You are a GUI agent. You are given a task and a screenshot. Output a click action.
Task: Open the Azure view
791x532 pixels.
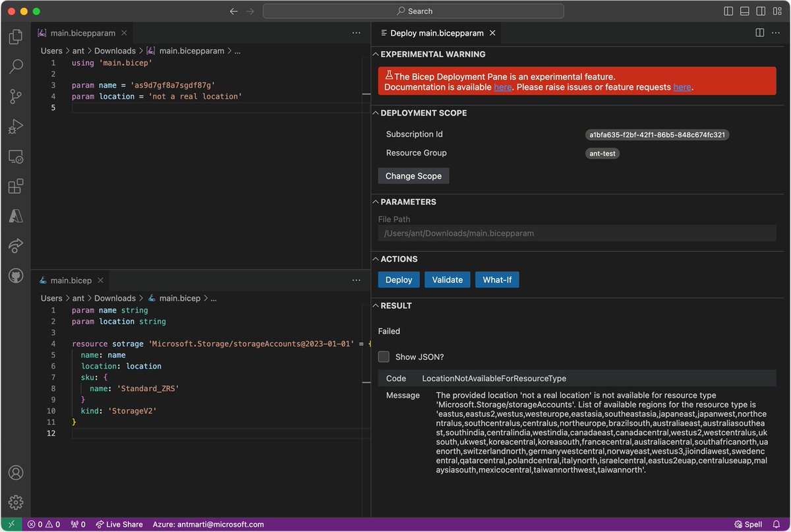click(16, 216)
